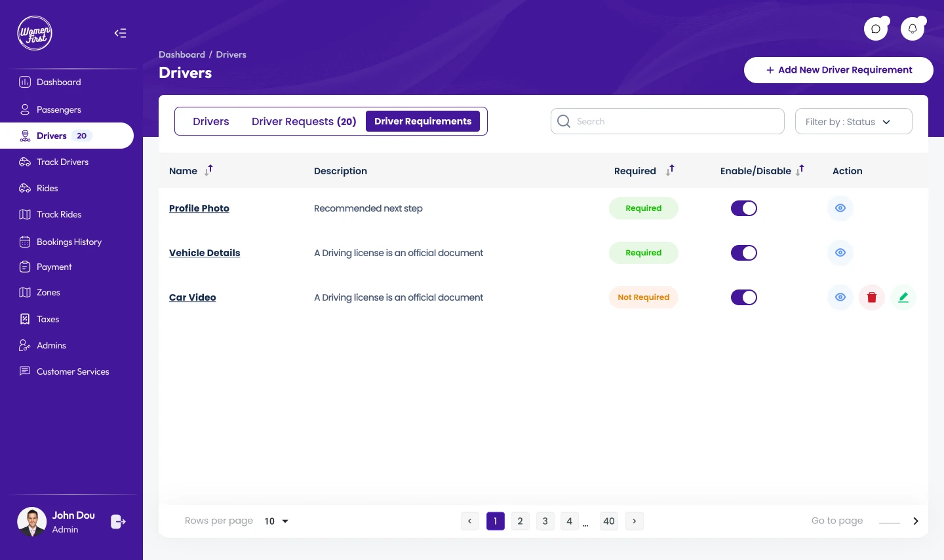The image size is (944, 560).
Task: Open the Car Video link
Action: click(x=193, y=297)
